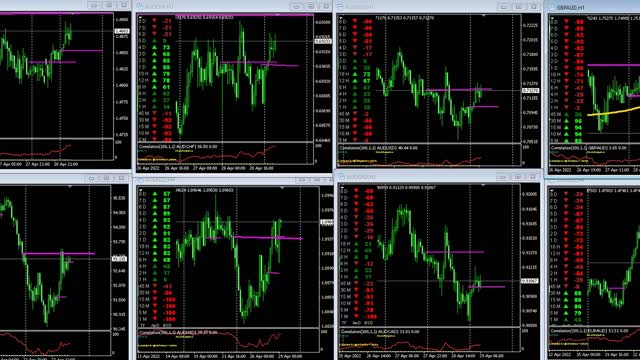Click OHLC price header in AUDNZD chart
This screenshot has height=360, width=640.
(x=204, y=190)
